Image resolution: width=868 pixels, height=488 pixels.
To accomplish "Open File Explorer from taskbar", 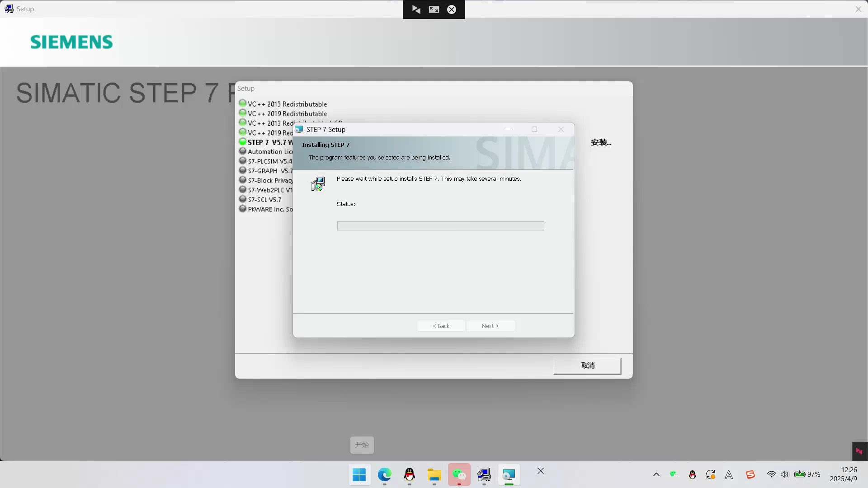I will [434, 474].
